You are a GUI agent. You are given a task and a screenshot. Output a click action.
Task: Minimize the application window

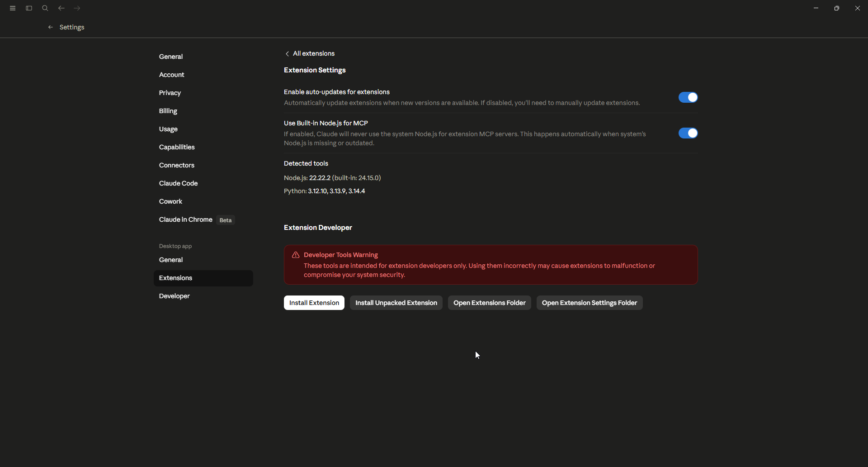(x=816, y=8)
